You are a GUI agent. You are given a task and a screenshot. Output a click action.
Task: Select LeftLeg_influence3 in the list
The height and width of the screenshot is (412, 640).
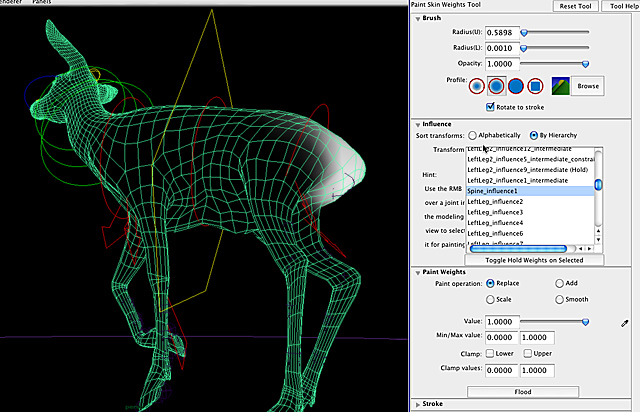[530, 212]
